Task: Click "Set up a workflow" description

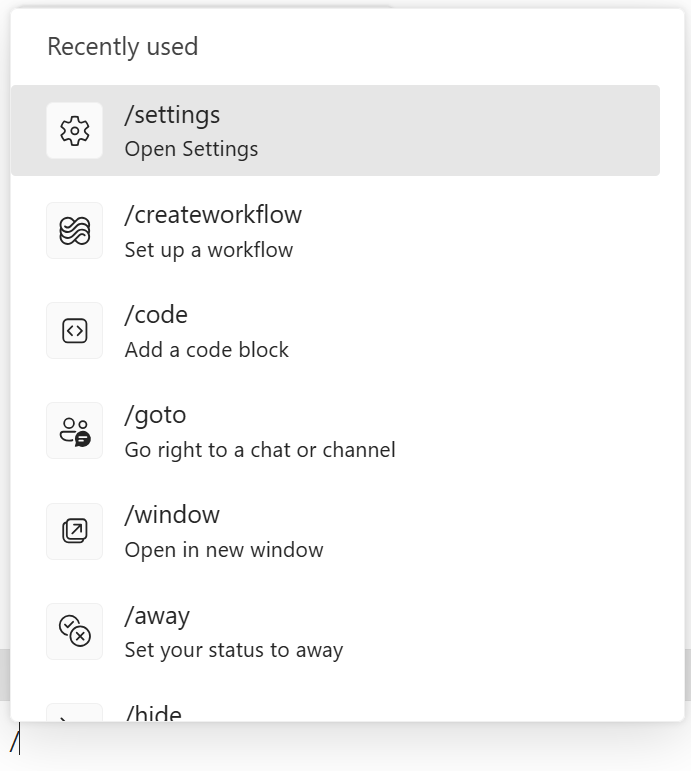Action: coord(208,250)
